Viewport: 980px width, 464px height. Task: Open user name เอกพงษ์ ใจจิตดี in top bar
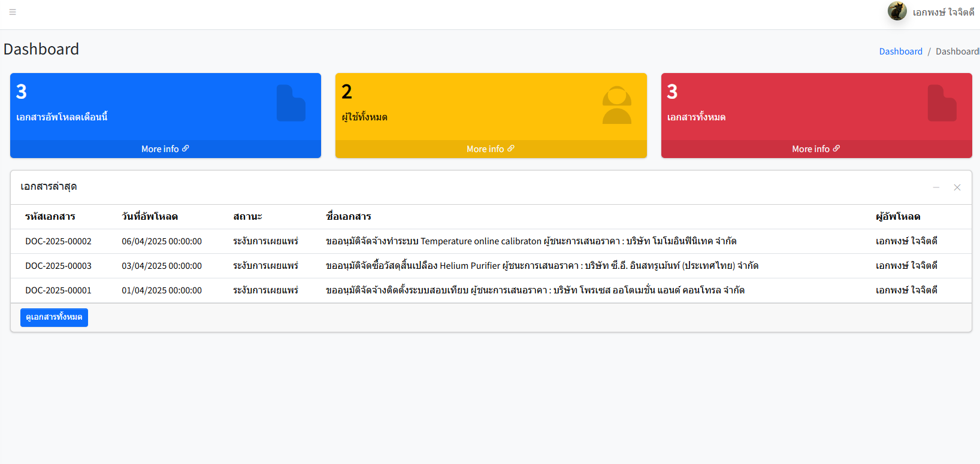(x=943, y=12)
